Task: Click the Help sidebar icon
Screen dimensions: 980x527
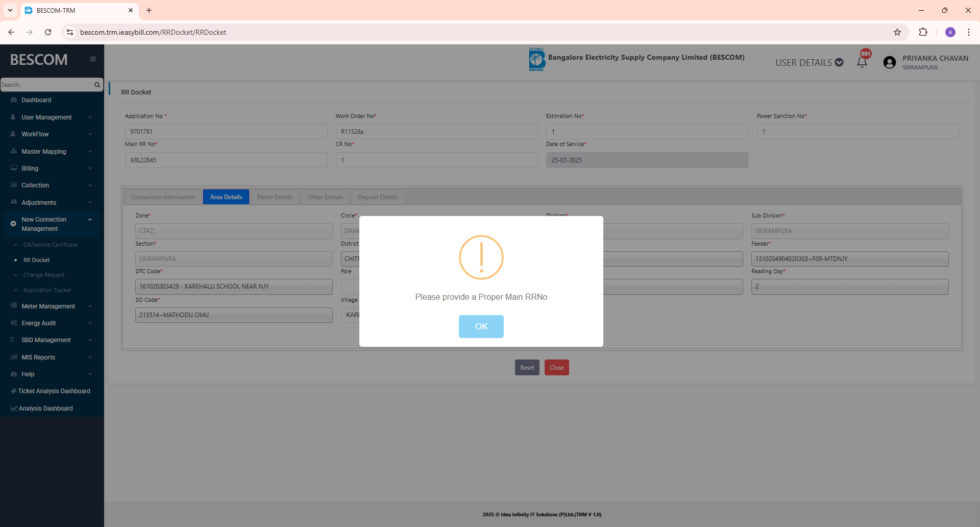Action: click(x=14, y=374)
